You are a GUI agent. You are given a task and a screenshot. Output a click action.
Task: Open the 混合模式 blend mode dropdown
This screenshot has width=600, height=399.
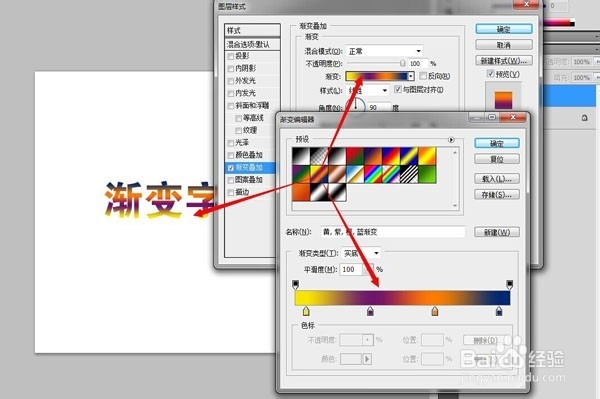(x=385, y=51)
